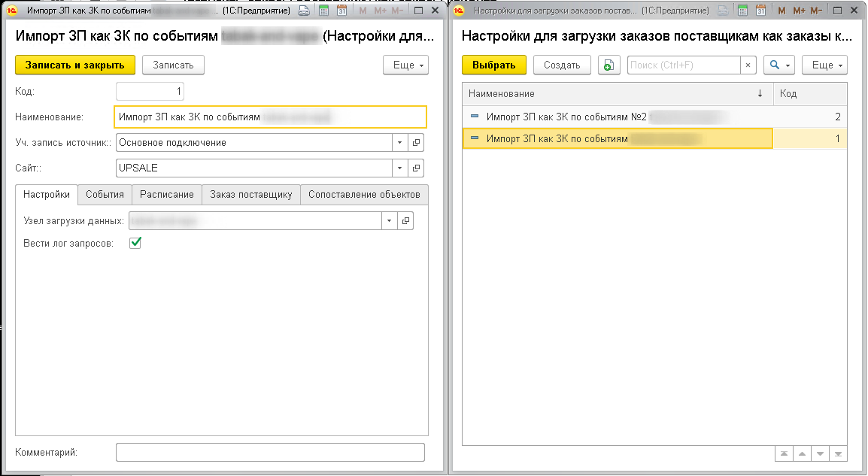
Task: Open the Сайт field's linked item icon
Action: tap(417, 168)
